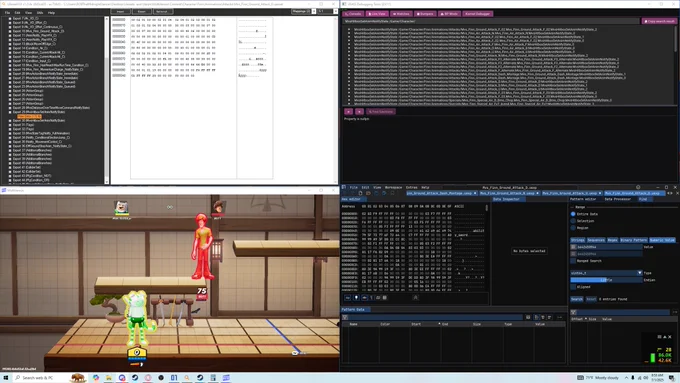Switch Find mode to Strings
This screenshot has height=383, width=680.
577,240
